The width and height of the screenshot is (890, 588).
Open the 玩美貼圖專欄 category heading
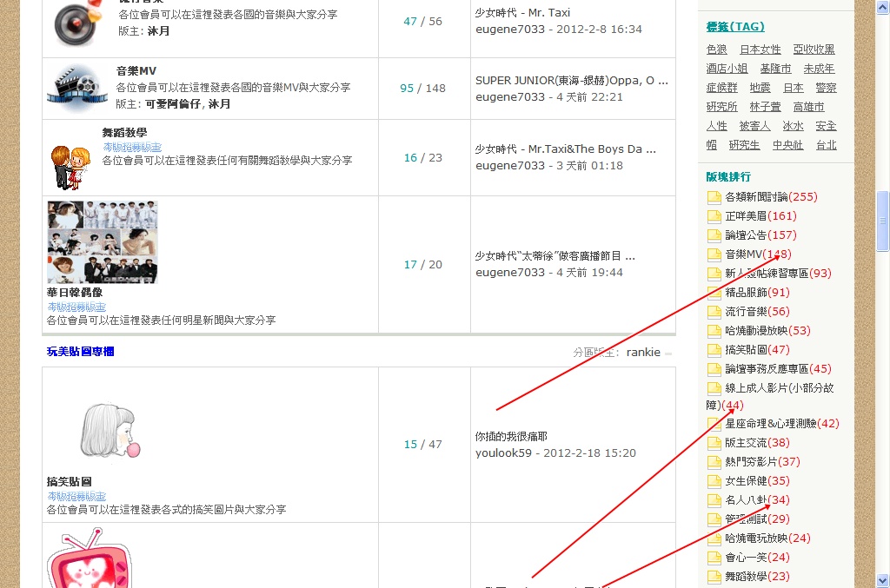click(x=80, y=352)
